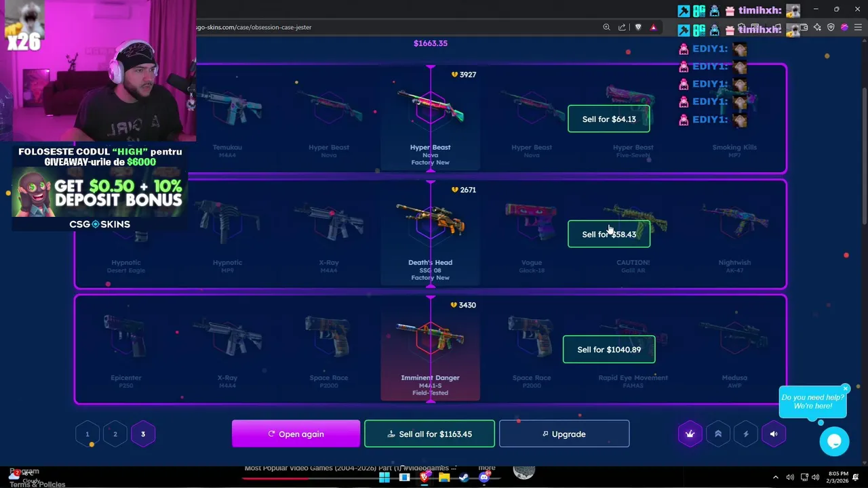868x488 pixels.
Task: Click the Smoking Kills MP7 skin
Action: point(734,119)
